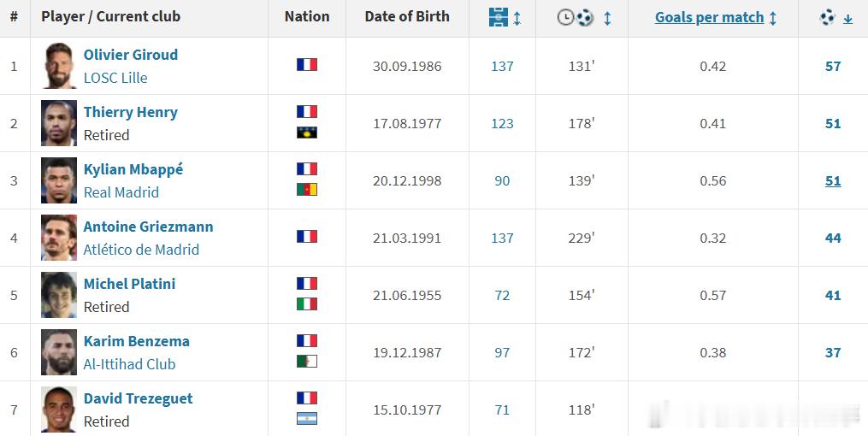Click the Italy flag beside Platini
Image resolution: width=868 pixels, height=436 pixels.
click(x=307, y=304)
